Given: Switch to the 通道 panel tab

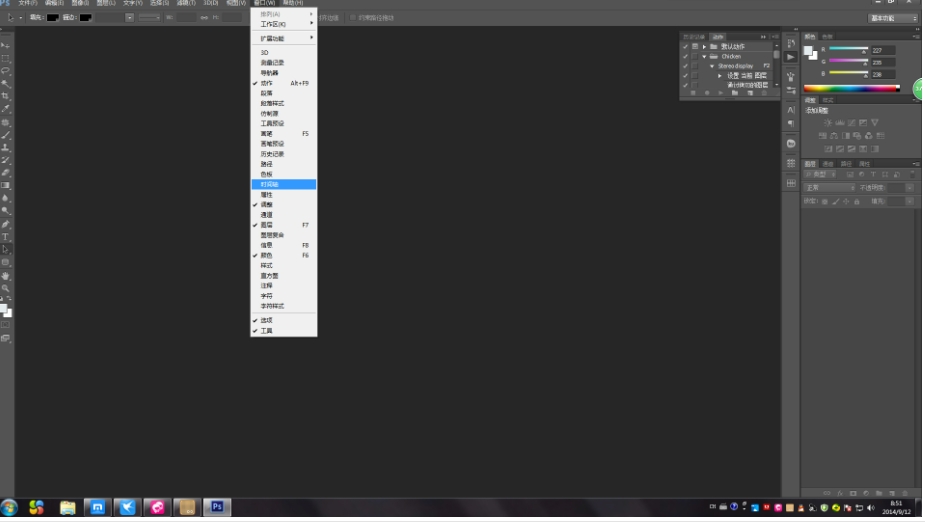Looking at the screenshot, I should [x=828, y=163].
